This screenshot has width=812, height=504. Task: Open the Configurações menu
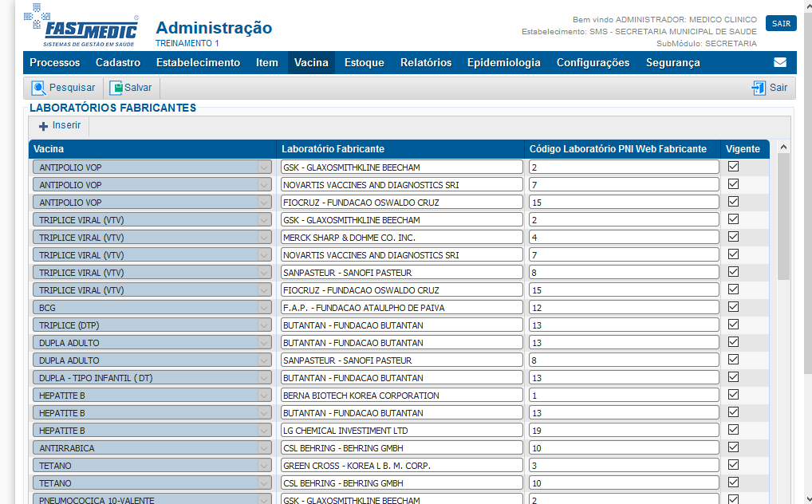coord(593,63)
